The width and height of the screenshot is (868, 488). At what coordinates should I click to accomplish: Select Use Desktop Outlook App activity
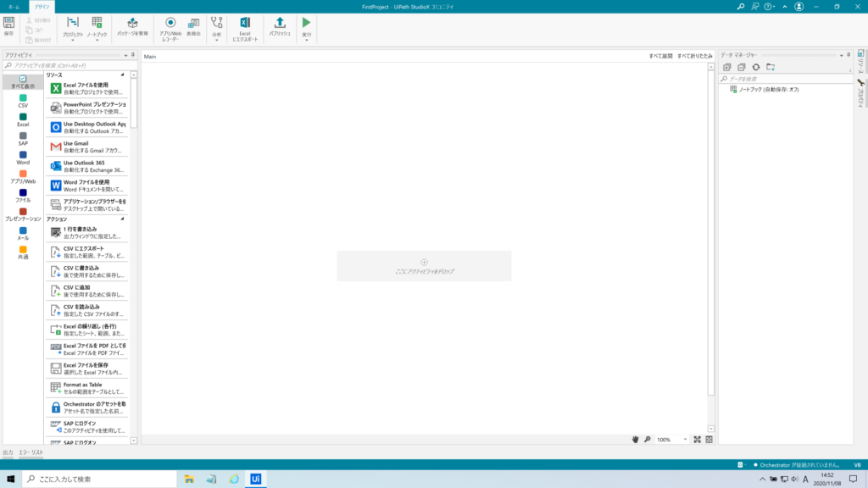click(87, 127)
